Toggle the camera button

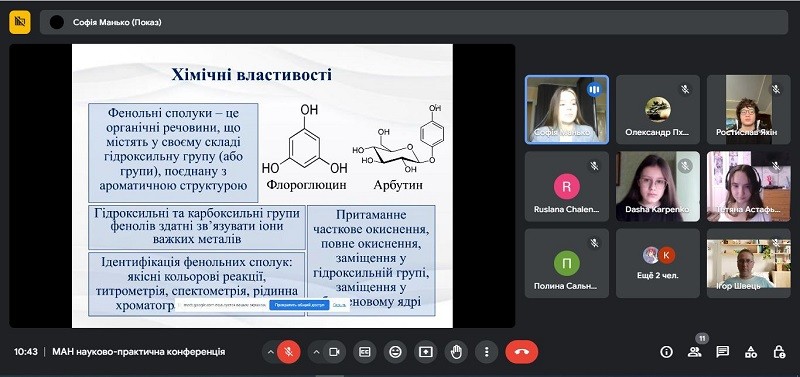pos(334,352)
